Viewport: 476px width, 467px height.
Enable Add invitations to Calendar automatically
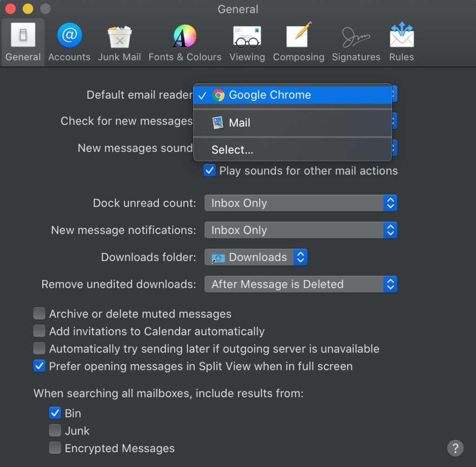[x=39, y=331]
